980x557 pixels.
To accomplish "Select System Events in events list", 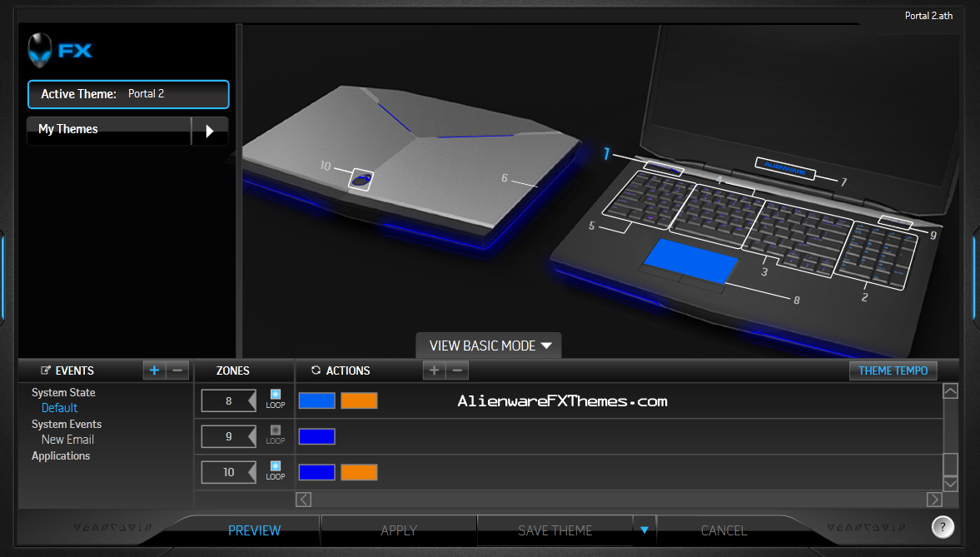I will click(67, 424).
